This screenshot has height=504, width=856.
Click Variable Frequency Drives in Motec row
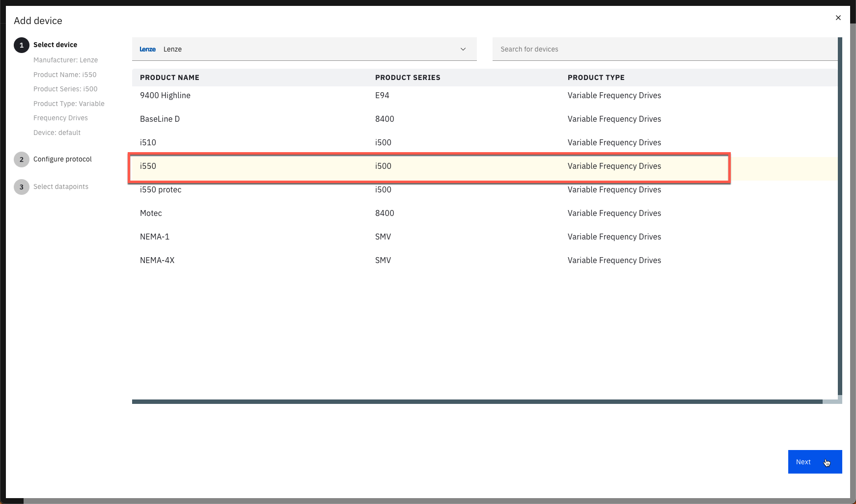(614, 213)
